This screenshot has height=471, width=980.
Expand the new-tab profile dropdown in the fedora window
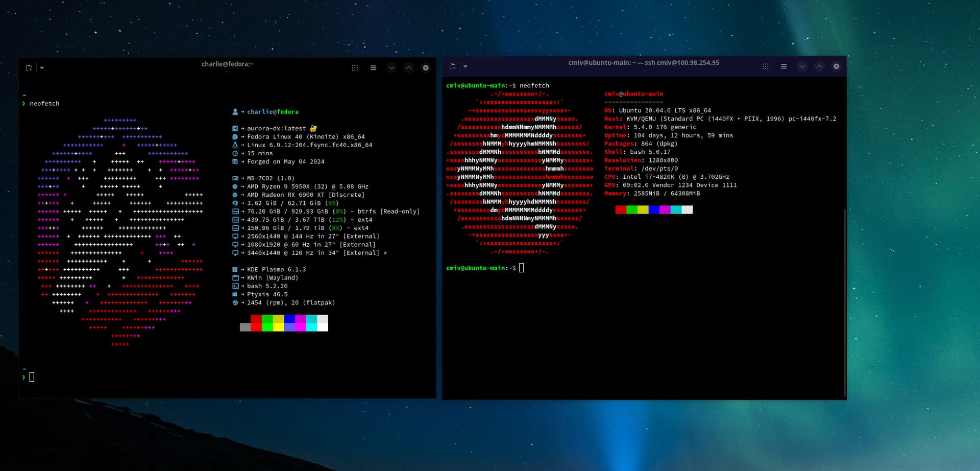[42, 68]
